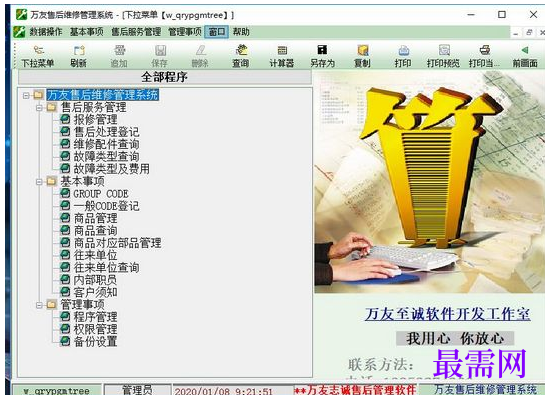Restore the inner MDI child window
Image resolution: width=545 pixels, height=395 pixels.
point(529,33)
